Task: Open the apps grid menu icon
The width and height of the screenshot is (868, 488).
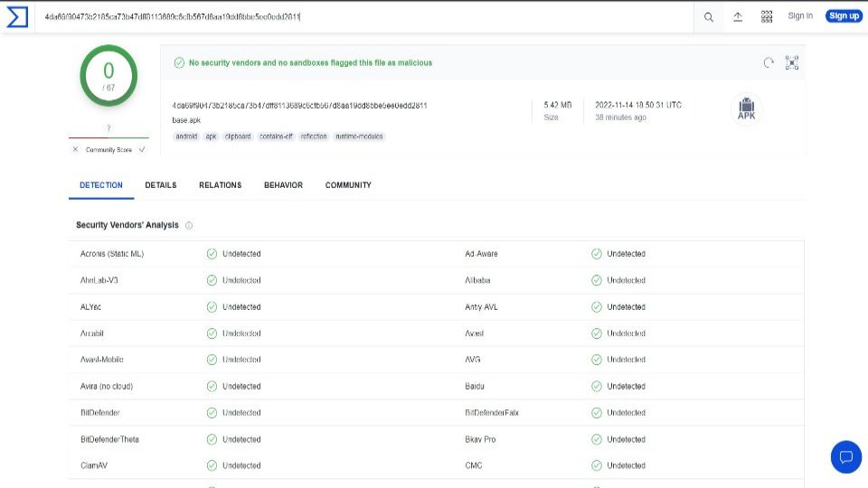Action: pyautogui.click(x=767, y=17)
